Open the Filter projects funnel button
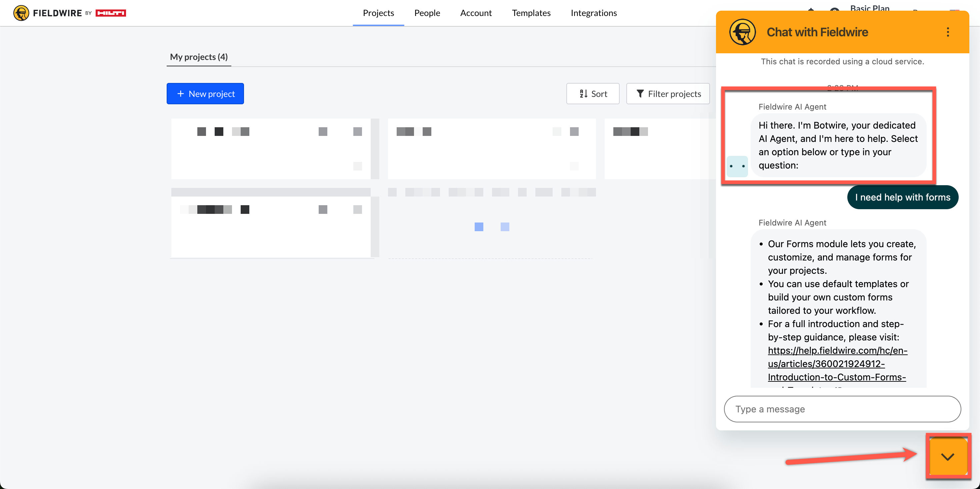The height and width of the screenshot is (489, 980). (x=668, y=94)
